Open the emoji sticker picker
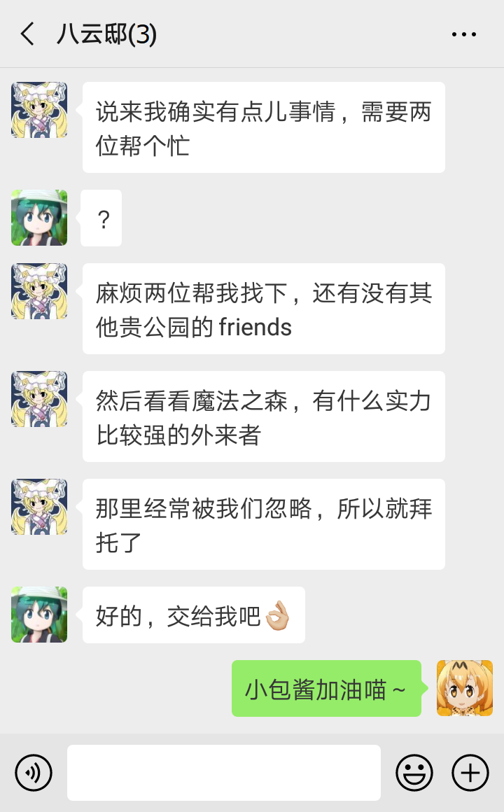Viewport: 504px width, 812px height. (414, 773)
